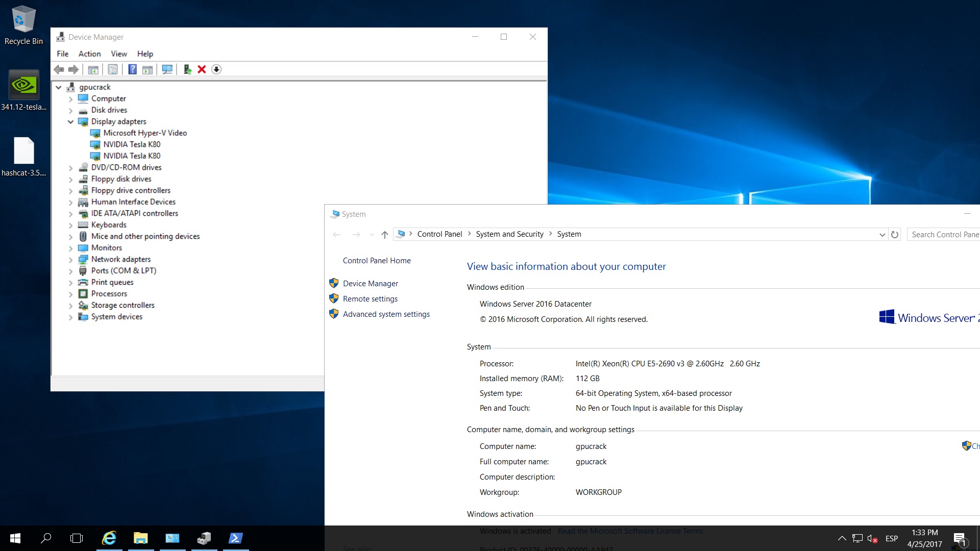The height and width of the screenshot is (551, 980).
Task: Click the refresh button beside address bar
Action: point(894,235)
